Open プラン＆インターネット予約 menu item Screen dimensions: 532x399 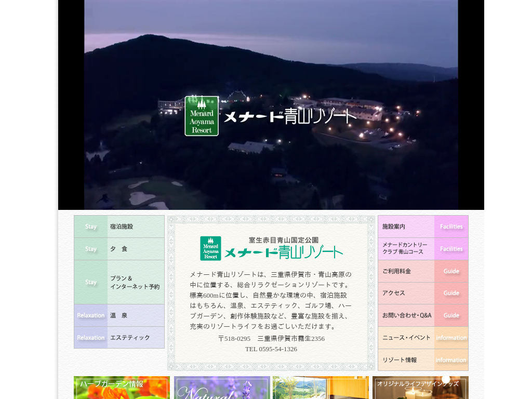pos(119,282)
